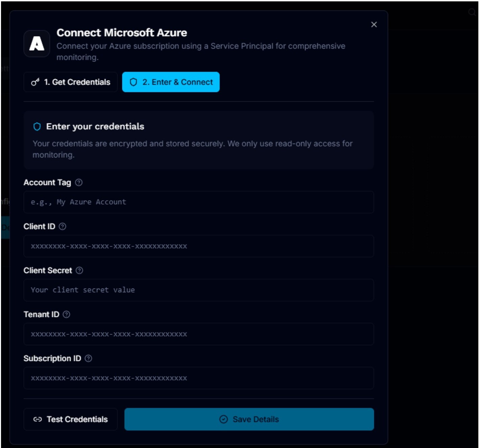Click the Client Secret input field
This screenshot has width=479, height=448.
(199, 290)
